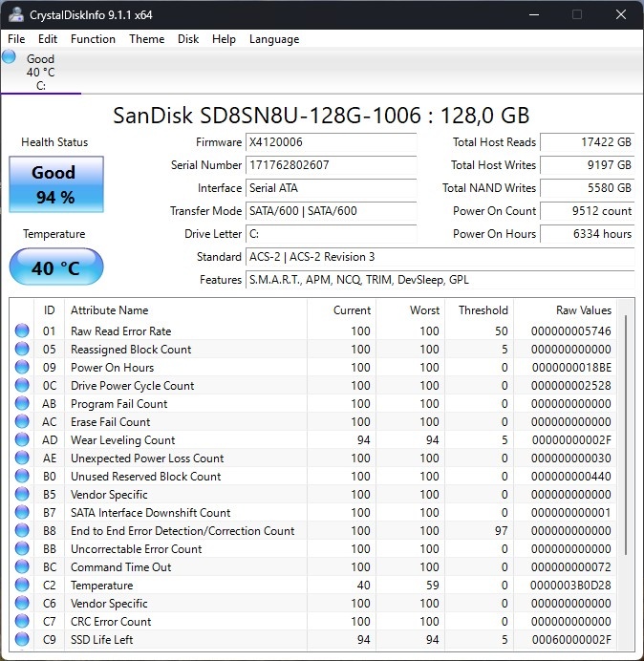
Task: Select the CRC Error Count attribute name
Action: tap(111, 621)
